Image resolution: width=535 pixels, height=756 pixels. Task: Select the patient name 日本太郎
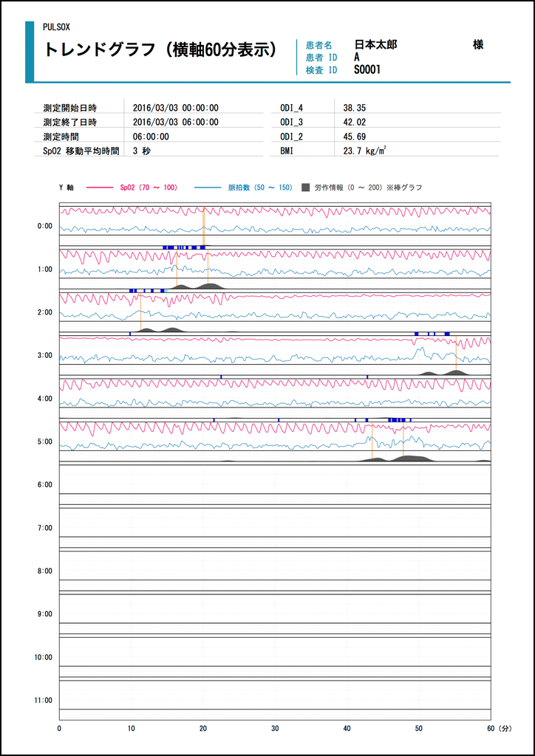(x=375, y=45)
